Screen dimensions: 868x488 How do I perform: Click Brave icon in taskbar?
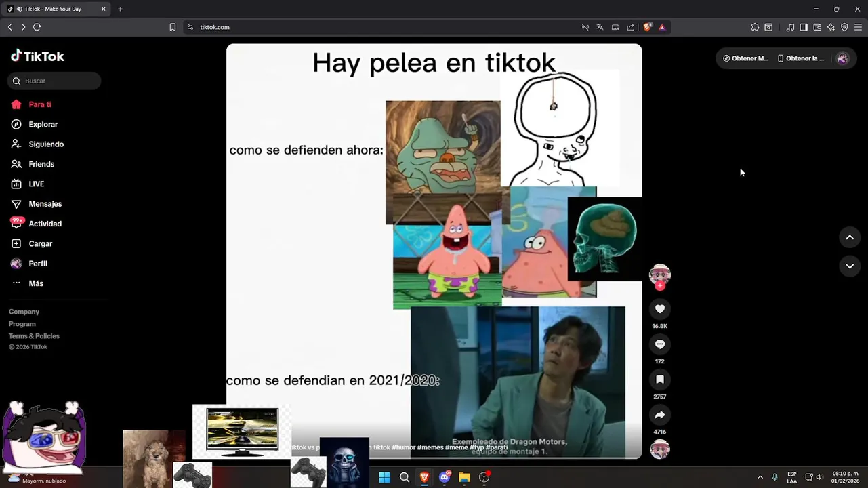tap(424, 477)
